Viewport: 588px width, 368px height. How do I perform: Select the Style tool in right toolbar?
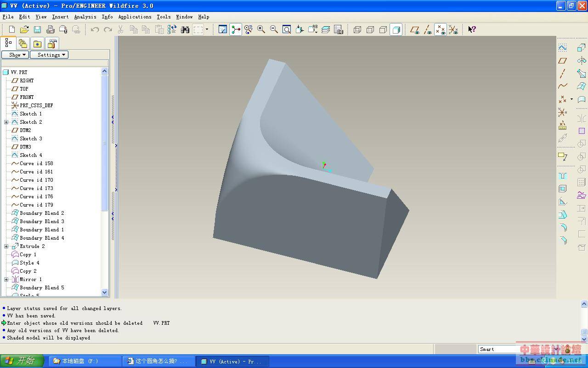pyautogui.click(x=581, y=99)
